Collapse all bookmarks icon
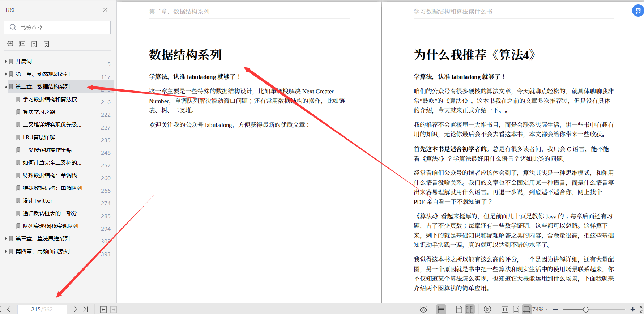 [x=22, y=44]
